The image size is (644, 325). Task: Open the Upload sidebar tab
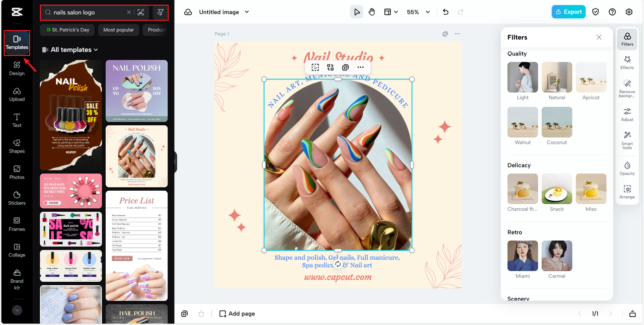(17, 94)
